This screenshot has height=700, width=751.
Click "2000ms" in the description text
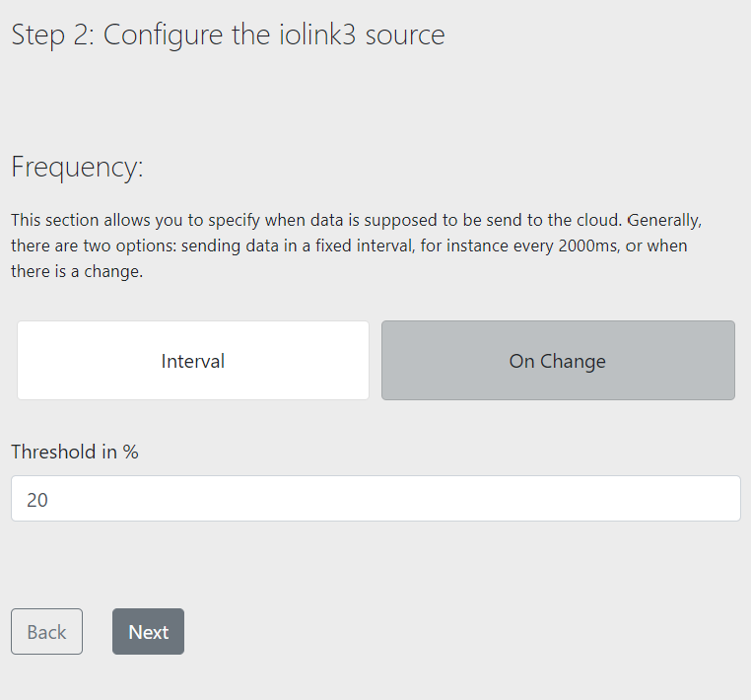point(588,245)
